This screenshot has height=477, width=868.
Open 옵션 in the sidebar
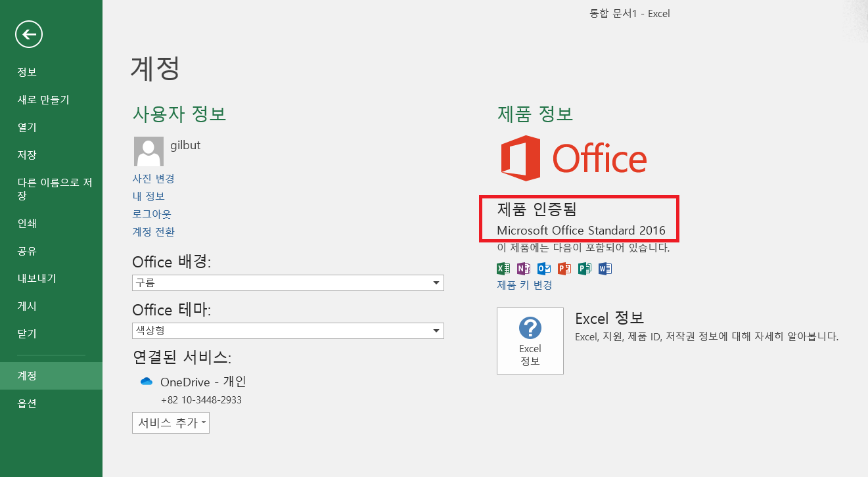click(x=51, y=403)
